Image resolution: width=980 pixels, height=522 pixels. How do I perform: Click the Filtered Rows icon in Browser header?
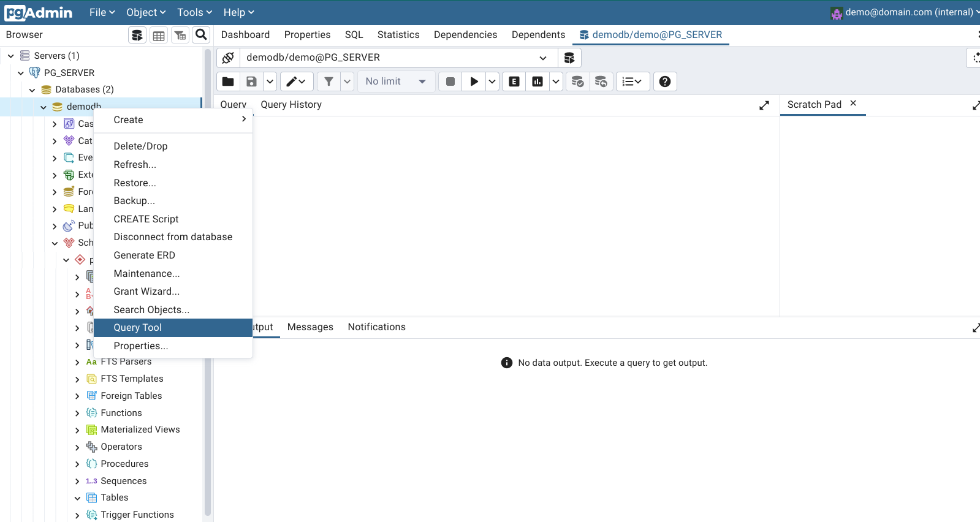pos(180,36)
